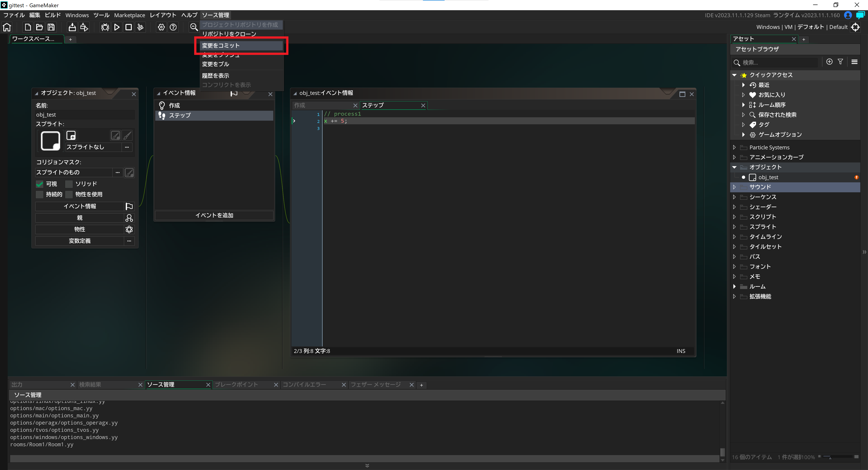Open Game Options gear icon in toolbar
Screen dimensions: 868x470
point(161,27)
